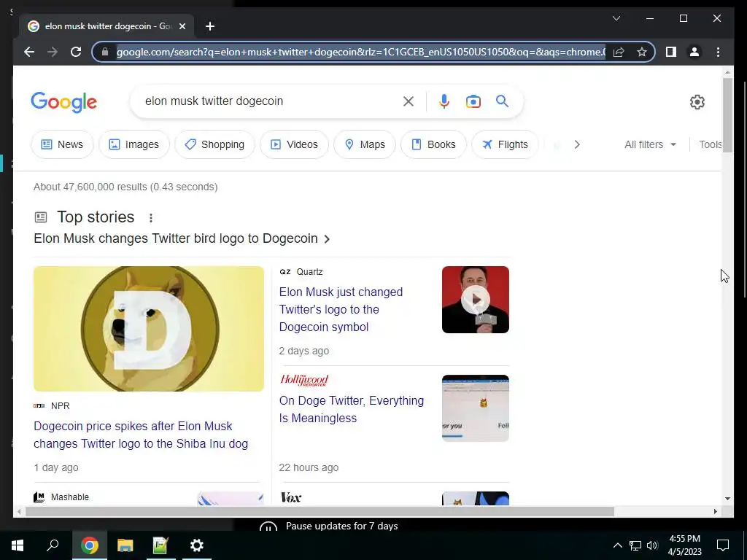Open the Chrome side panel icon
747x560 pixels.
[x=671, y=52]
